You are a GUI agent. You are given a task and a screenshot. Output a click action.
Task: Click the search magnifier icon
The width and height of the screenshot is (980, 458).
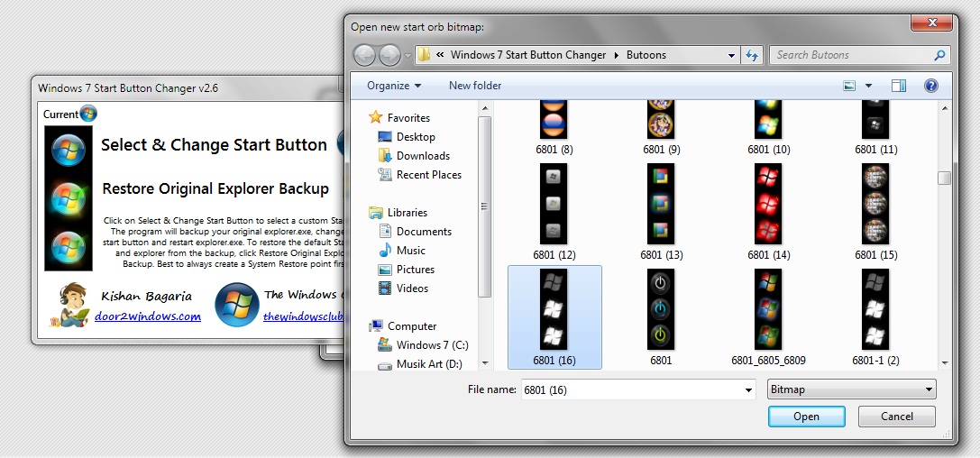[x=939, y=55]
